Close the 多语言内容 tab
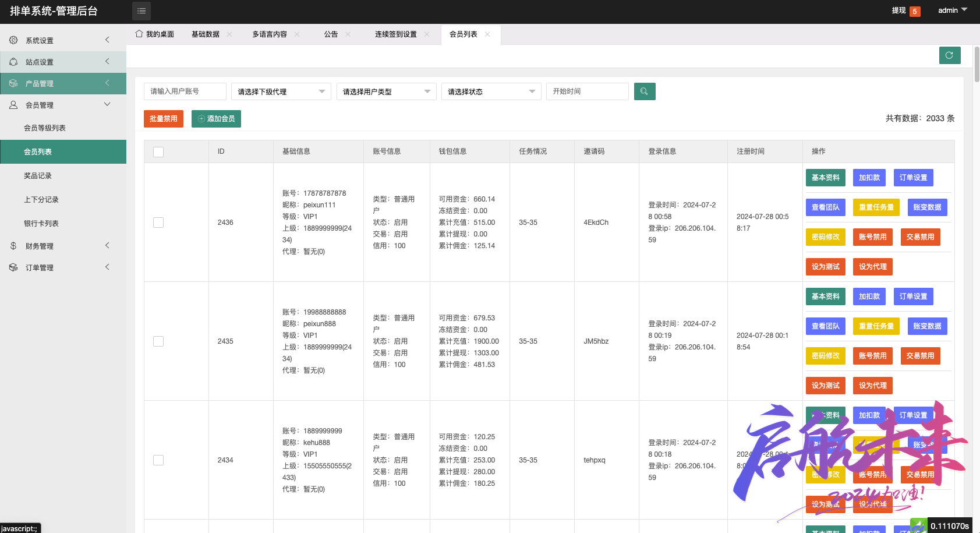The height and width of the screenshot is (533, 980). coord(297,34)
